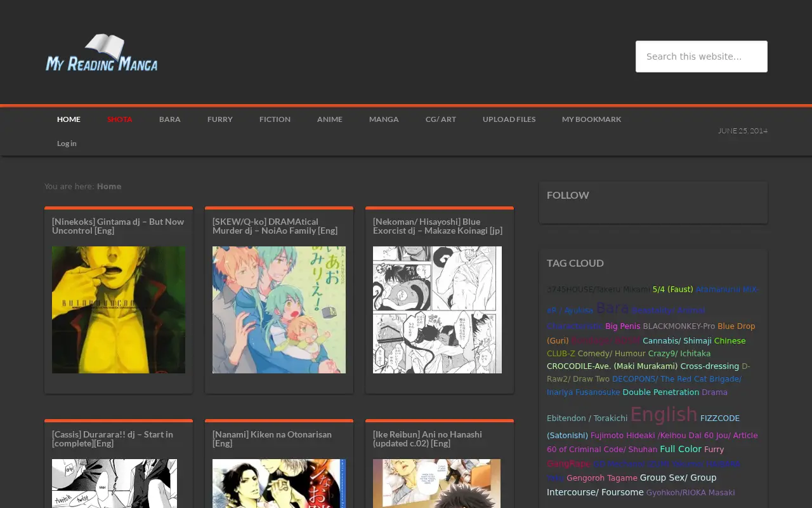Open the Kiken na Otonarisan post title

[x=272, y=439]
